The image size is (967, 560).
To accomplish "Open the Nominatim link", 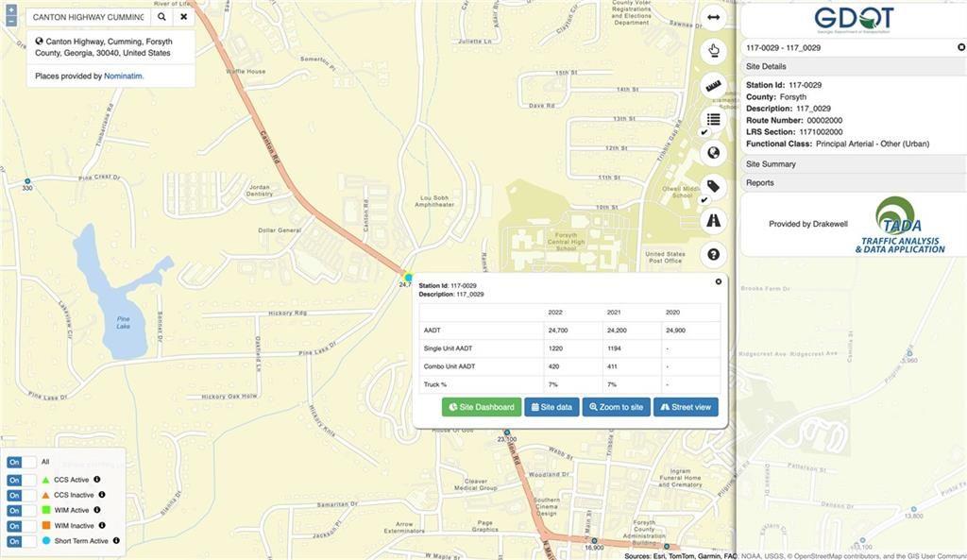I will pos(123,76).
